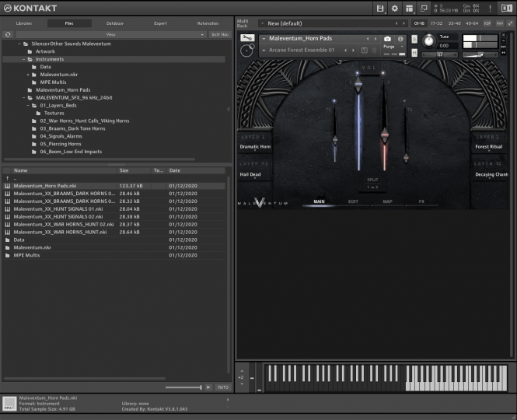Toggle minimized view icon
Viewport: 517px width, 420px height.
coord(424,9)
